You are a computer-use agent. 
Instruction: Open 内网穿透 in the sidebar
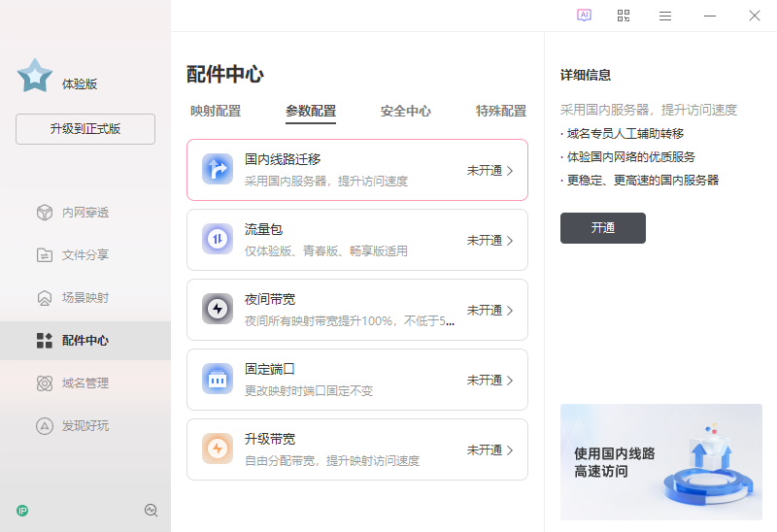[x=85, y=213]
